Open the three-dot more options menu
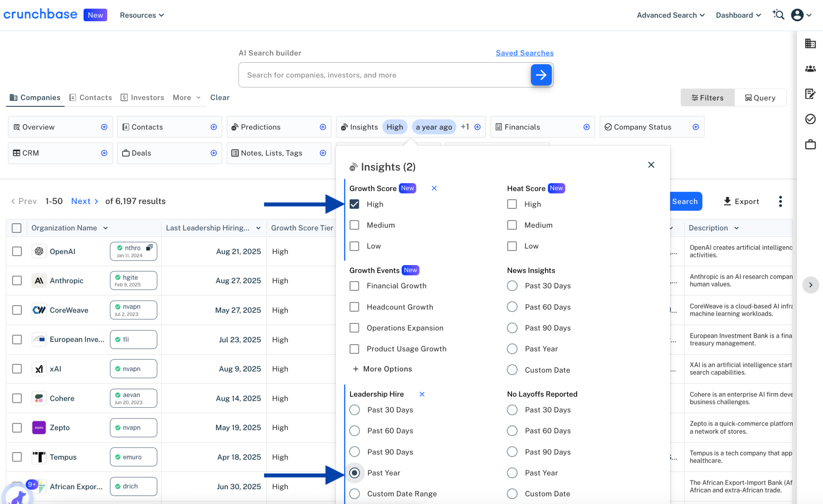The image size is (823, 504). point(780,201)
